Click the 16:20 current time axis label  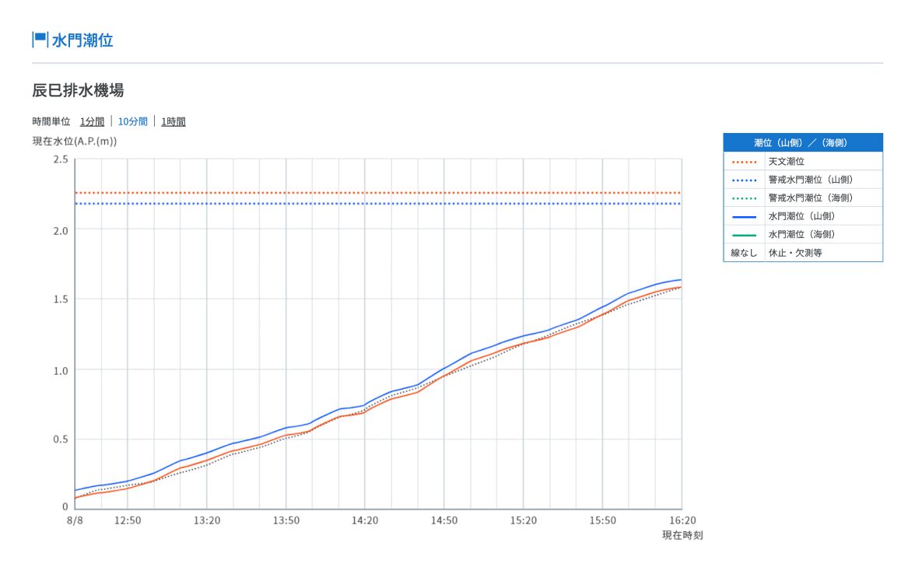coord(682,520)
